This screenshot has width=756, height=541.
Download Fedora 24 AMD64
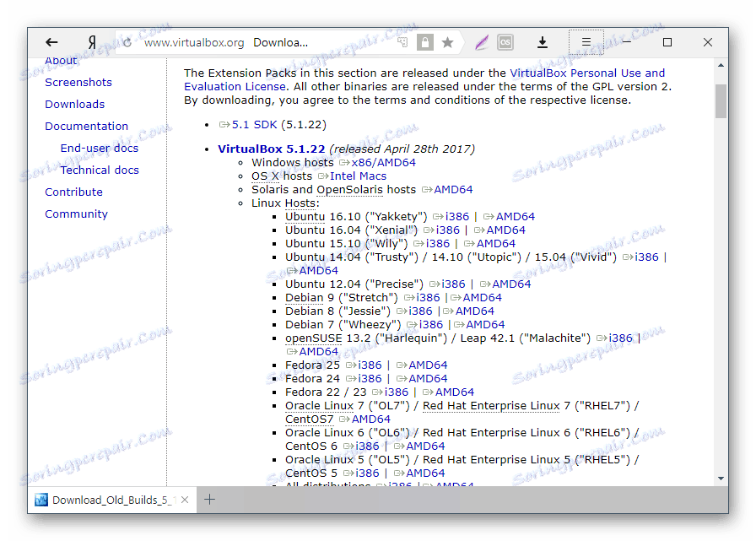(428, 378)
